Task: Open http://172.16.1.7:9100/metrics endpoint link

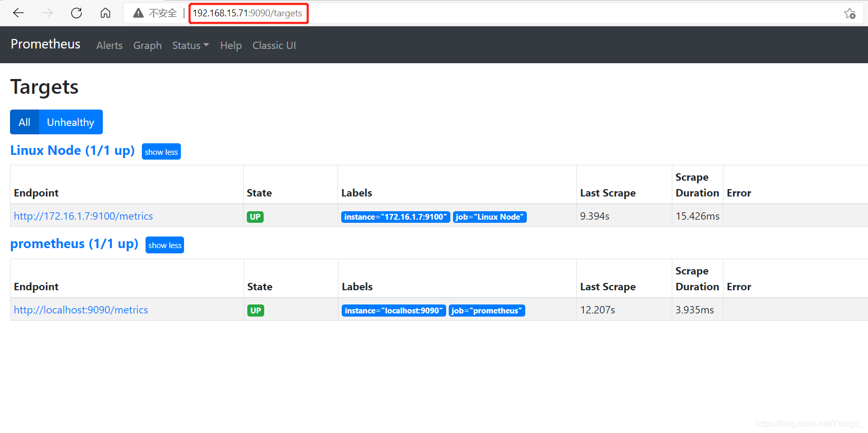Action: point(83,216)
